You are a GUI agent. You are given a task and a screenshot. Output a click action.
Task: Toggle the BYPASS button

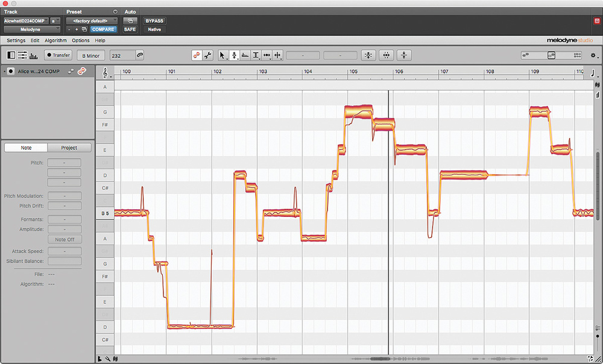pos(154,20)
